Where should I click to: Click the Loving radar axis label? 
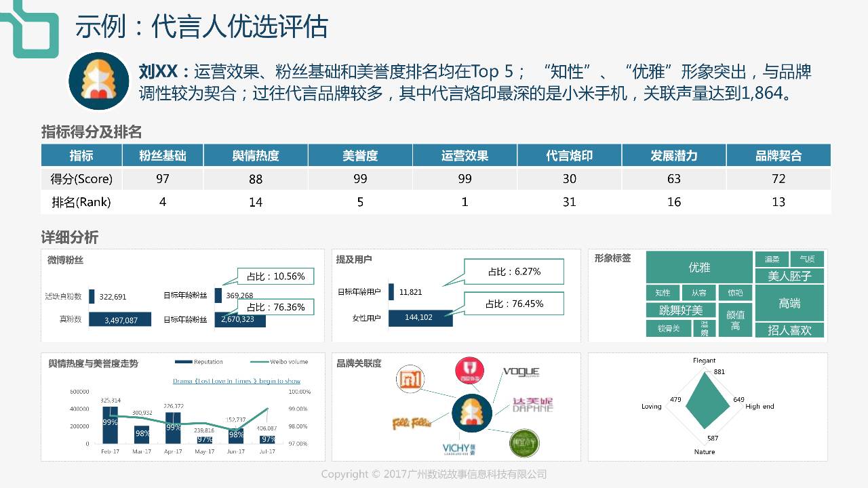tap(651, 406)
